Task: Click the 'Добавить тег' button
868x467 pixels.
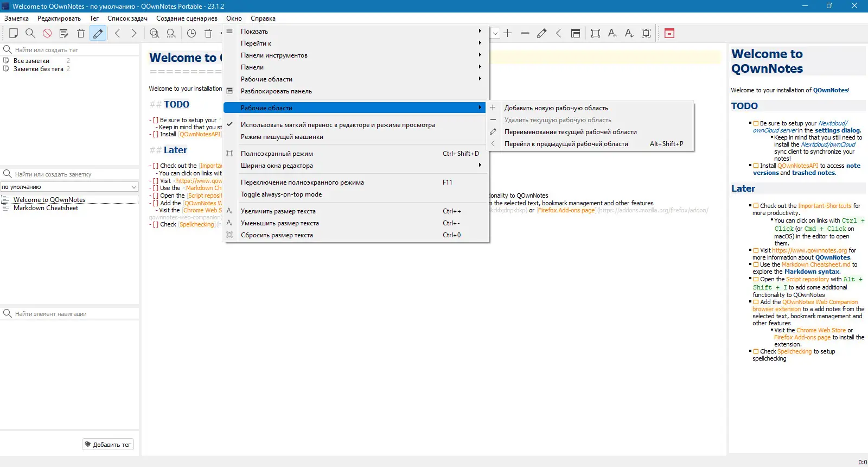Action: [x=108, y=445]
